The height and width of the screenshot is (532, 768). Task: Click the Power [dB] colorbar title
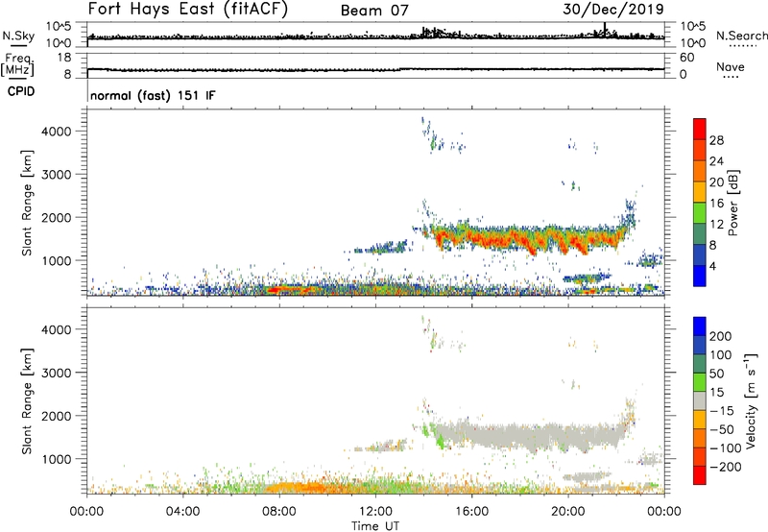(733, 203)
